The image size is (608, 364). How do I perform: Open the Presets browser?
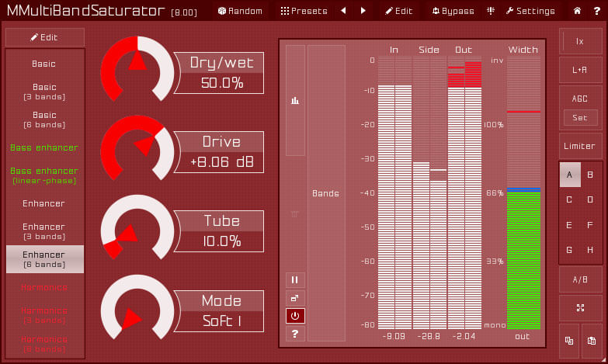pos(304,11)
